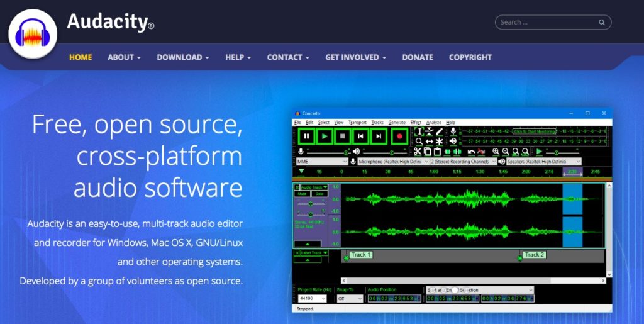The width and height of the screenshot is (644, 324).
Task: Select the I-beam Selection tool
Action: tap(419, 131)
